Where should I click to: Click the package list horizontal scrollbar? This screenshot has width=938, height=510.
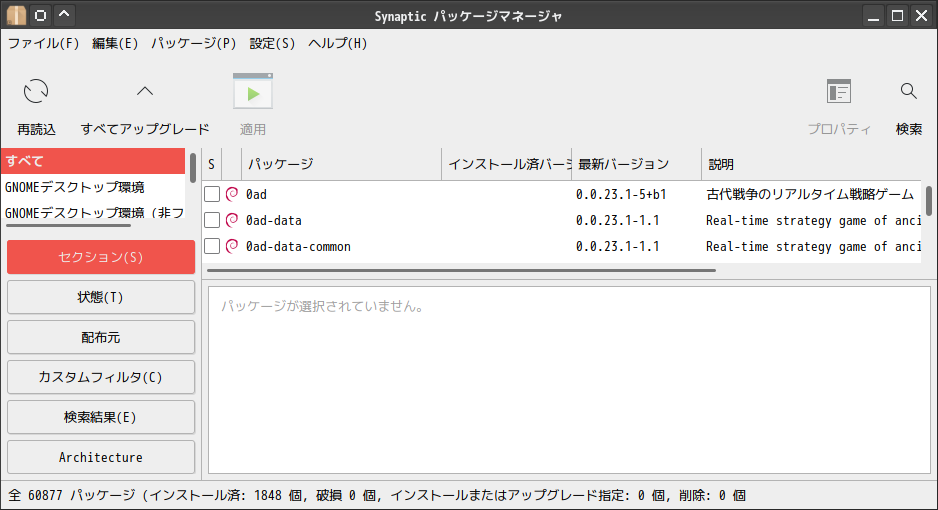[461, 270]
